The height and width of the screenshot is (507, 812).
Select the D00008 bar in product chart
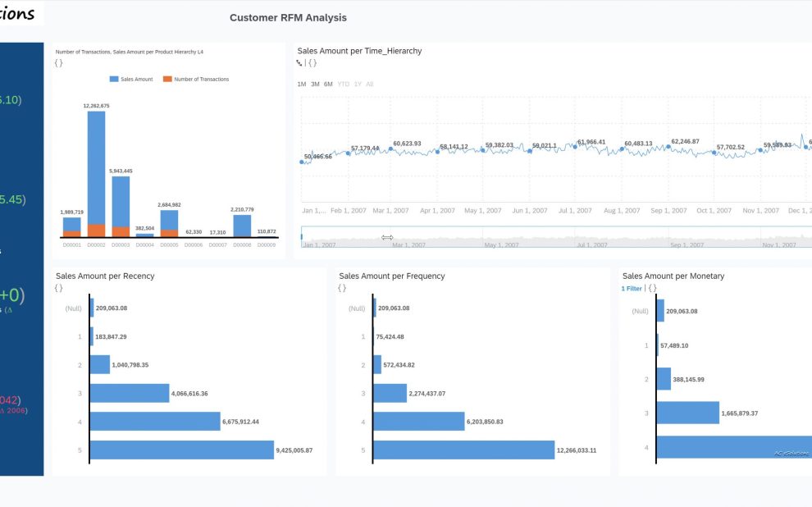pos(242,225)
